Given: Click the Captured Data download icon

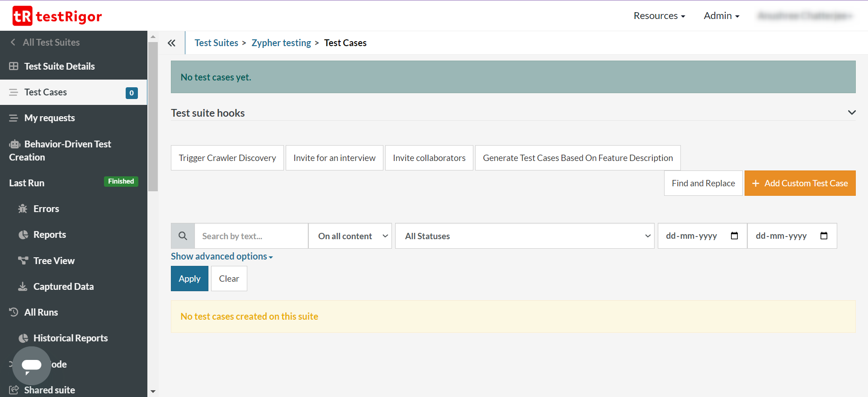Looking at the screenshot, I should pyautogui.click(x=23, y=287).
